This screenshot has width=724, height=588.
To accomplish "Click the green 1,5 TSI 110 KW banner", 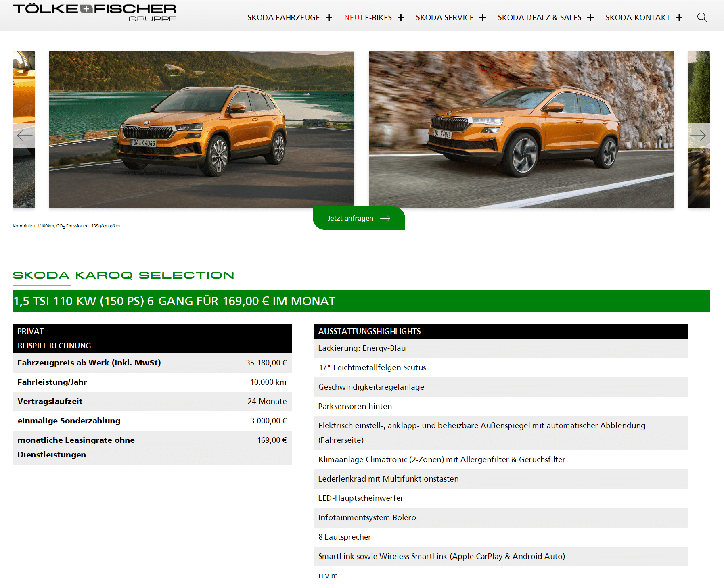I will 362,301.
